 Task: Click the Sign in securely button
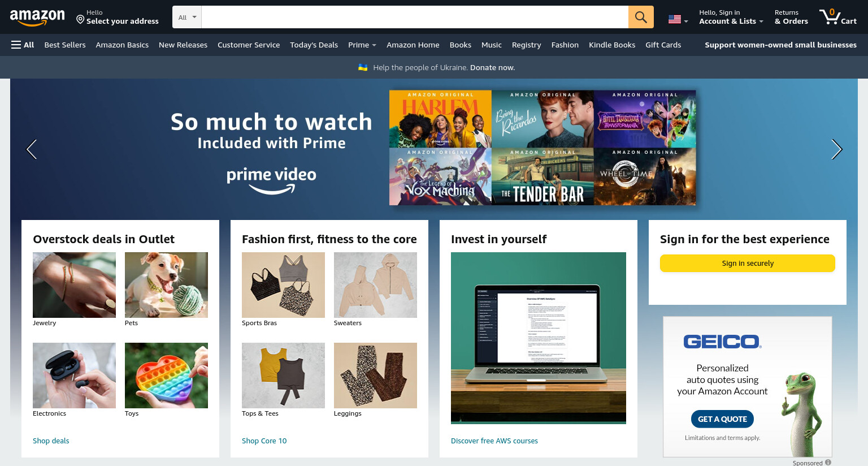[x=747, y=263]
